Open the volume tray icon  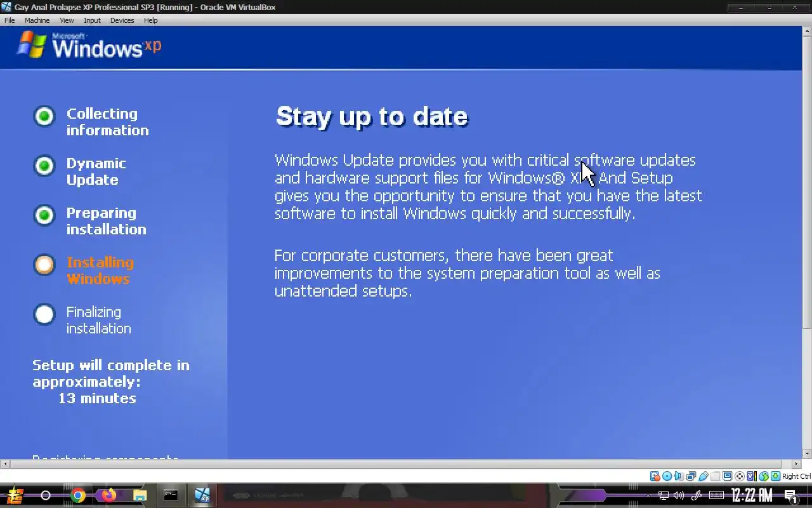pyautogui.click(x=679, y=495)
